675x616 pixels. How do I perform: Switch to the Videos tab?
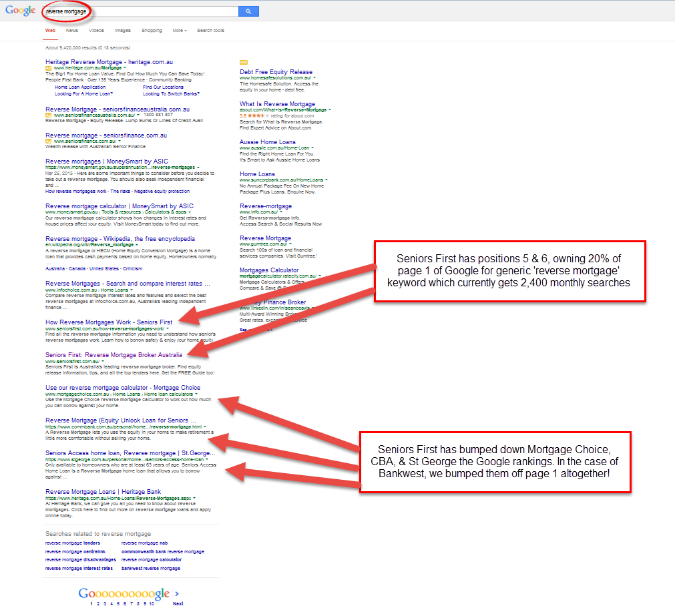tap(96, 31)
